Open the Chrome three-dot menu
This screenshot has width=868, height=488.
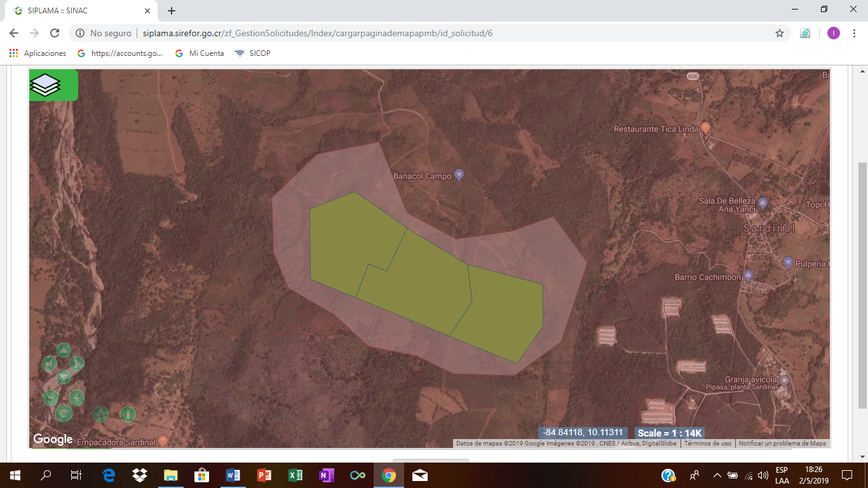855,33
